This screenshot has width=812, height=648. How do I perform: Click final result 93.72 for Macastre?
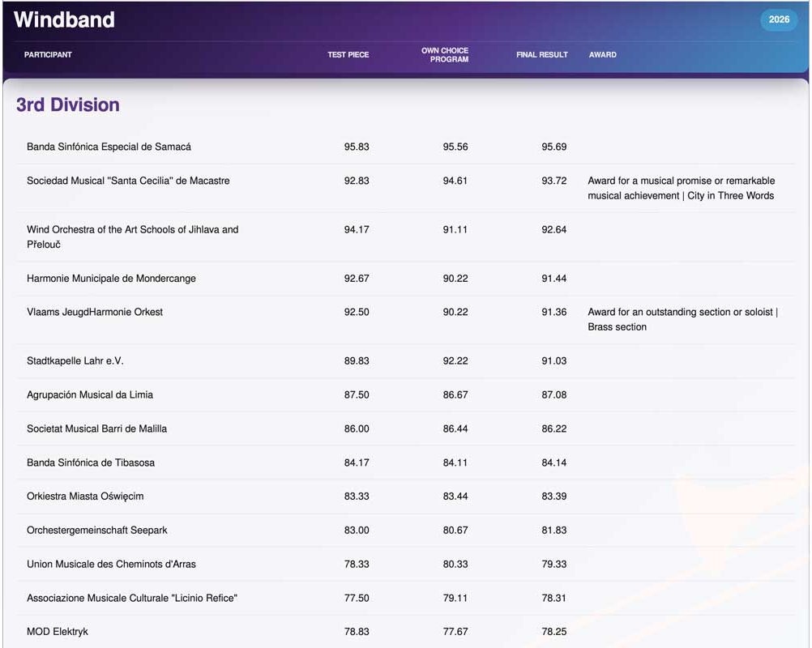553,181
